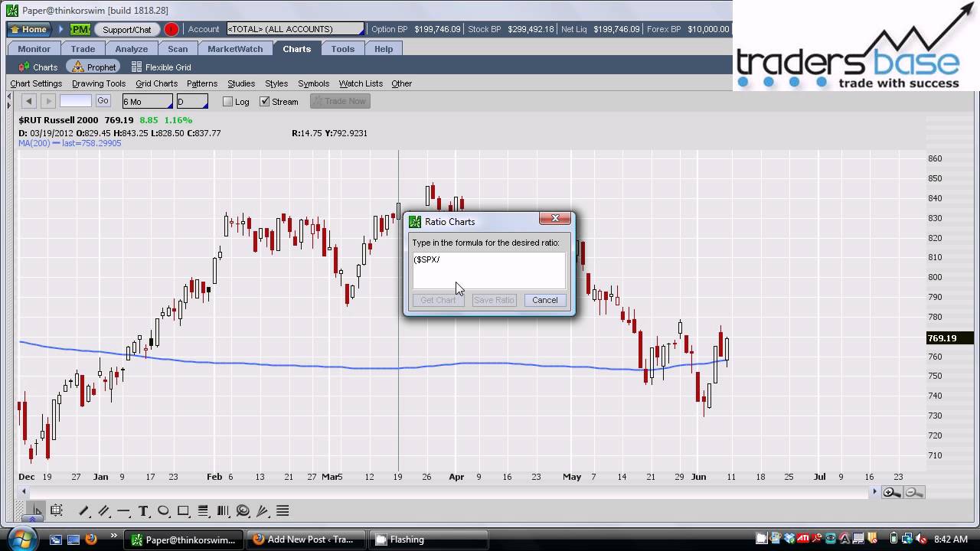Click the red alert circle icon

point(171,29)
